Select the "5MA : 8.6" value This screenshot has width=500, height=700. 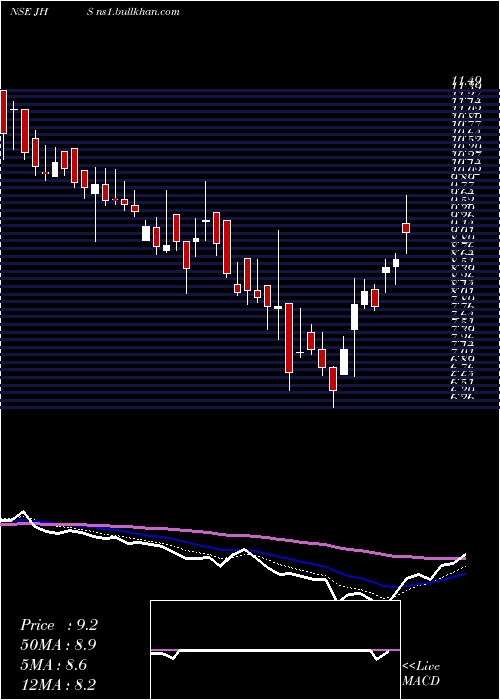56,665
